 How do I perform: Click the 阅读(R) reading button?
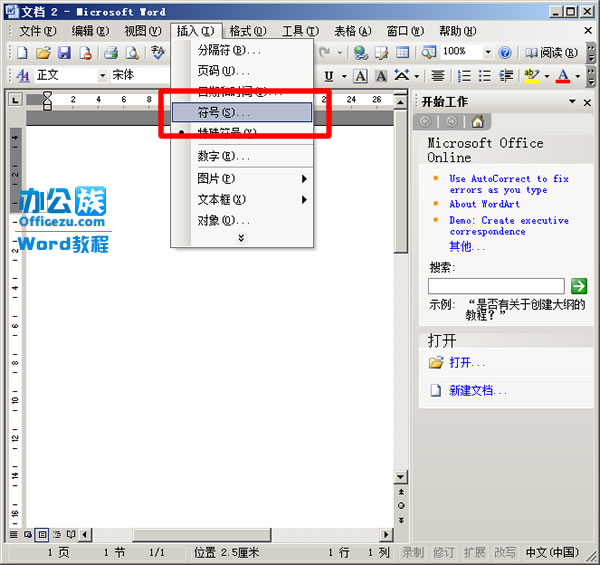coord(551,52)
